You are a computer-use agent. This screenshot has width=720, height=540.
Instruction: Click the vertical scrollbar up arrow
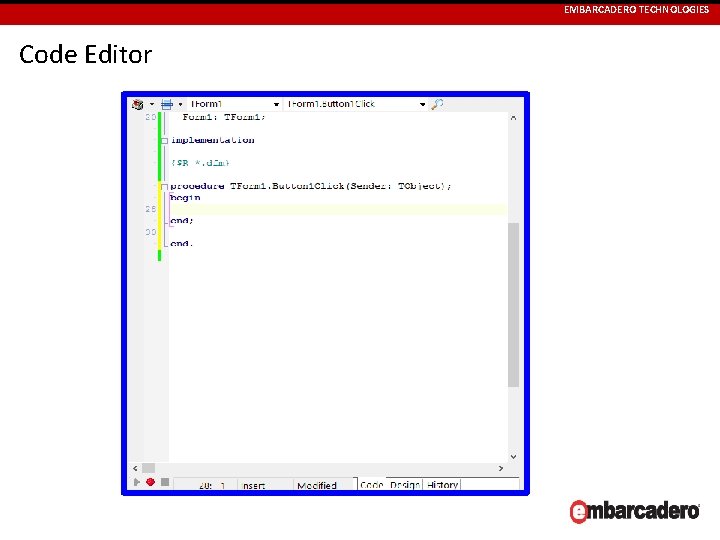(513, 118)
